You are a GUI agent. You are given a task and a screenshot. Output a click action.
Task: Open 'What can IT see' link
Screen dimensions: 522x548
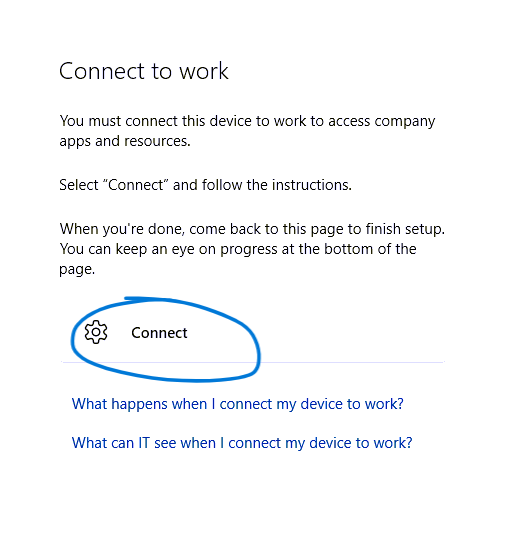click(242, 443)
